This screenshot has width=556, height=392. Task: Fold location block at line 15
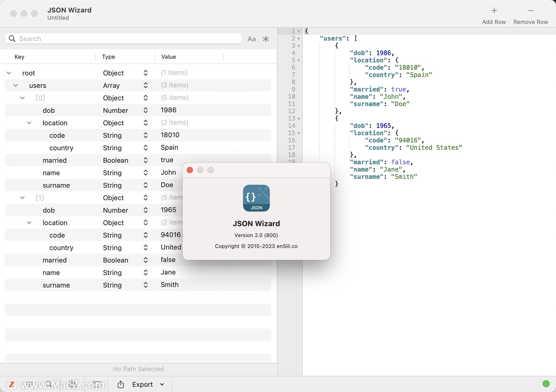pyautogui.click(x=299, y=133)
